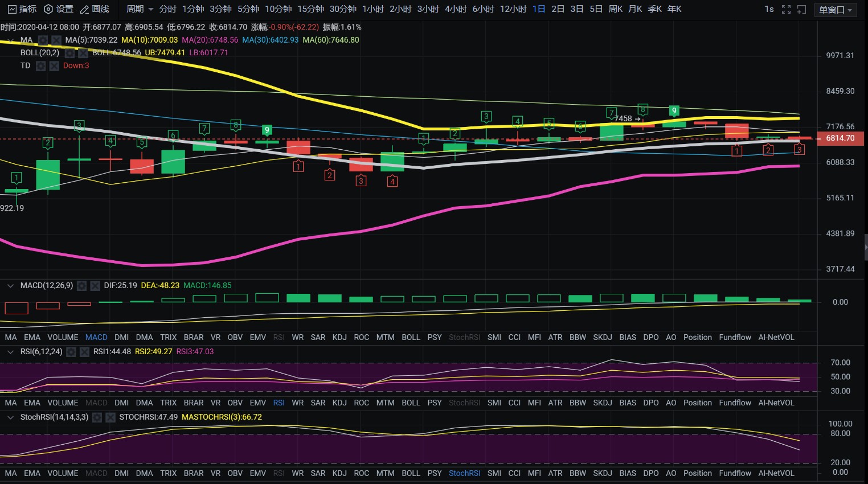The height and width of the screenshot is (484, 868).
Task: Remove the MA overlay with its X button
Action: pyautogui.click(x=55, y=40)
